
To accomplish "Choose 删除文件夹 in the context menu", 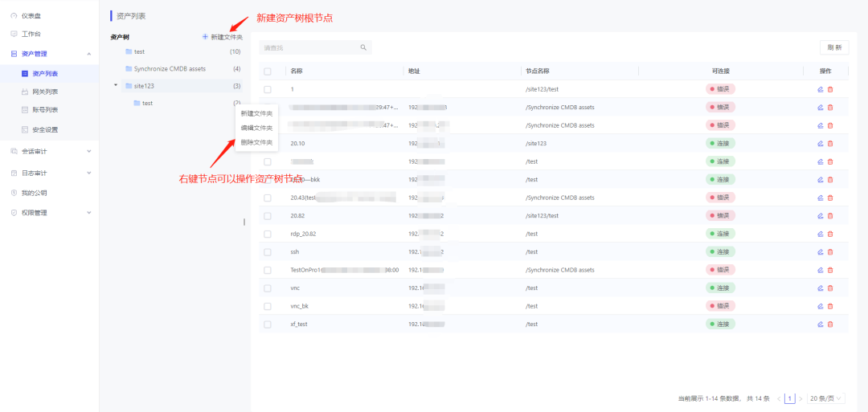I will 256,142.
